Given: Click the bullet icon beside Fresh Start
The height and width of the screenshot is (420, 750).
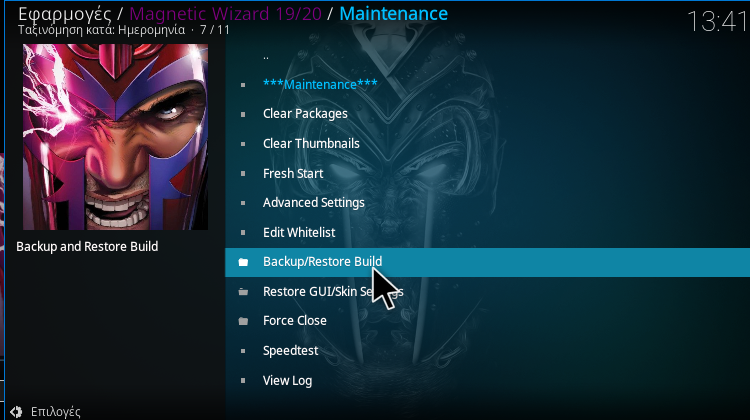Looking at the screenshot, I should [243, 174].
